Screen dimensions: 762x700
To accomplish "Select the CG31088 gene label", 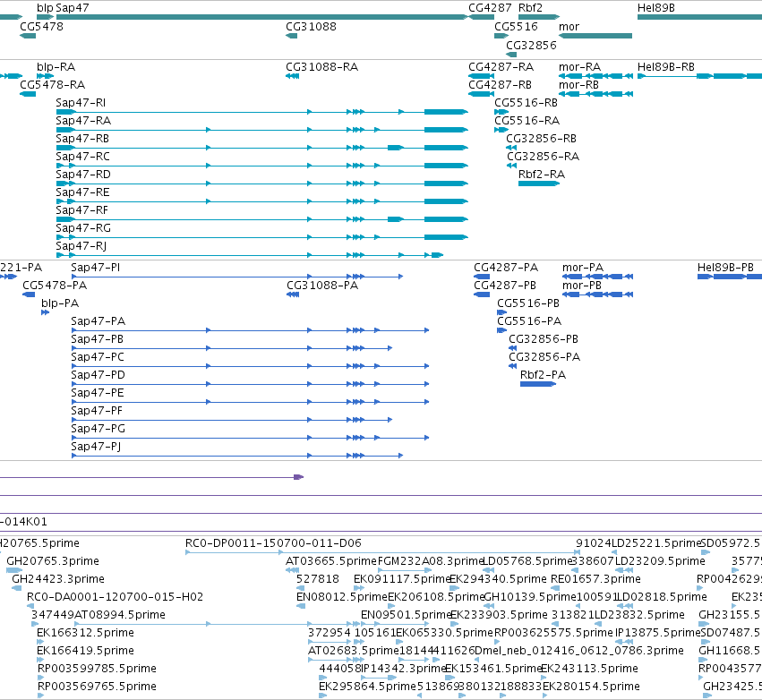I will point(311,26).
